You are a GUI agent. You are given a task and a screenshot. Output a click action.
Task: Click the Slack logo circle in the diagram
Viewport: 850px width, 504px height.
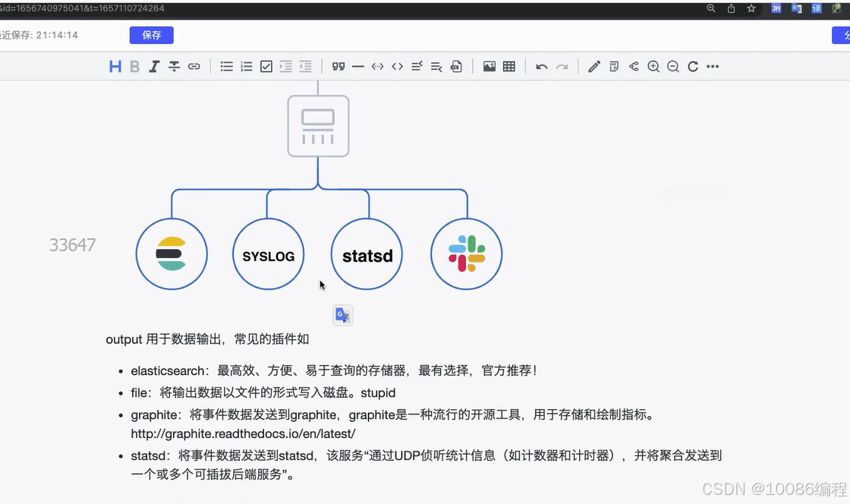pos(466,254)
